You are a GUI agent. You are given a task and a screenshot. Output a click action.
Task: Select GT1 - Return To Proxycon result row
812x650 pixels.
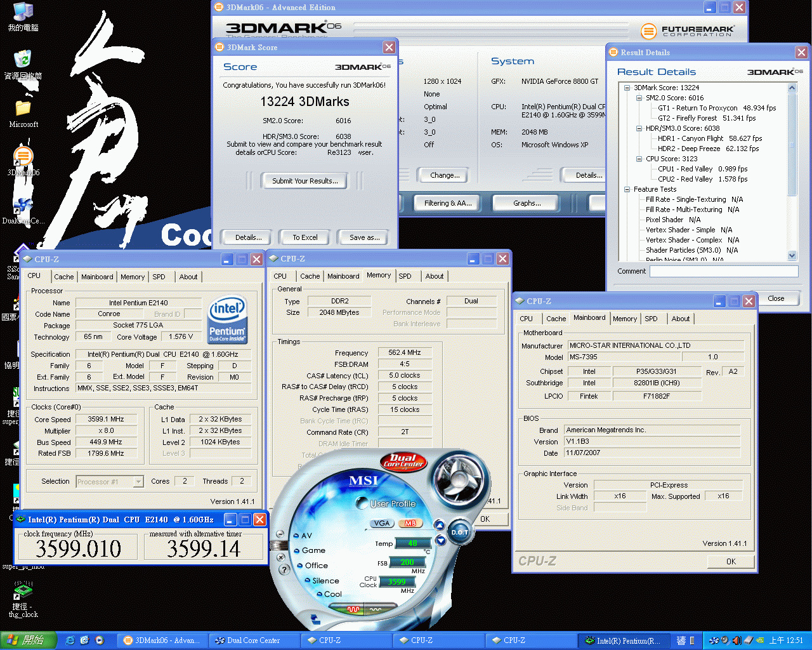(x=717, y=108)
